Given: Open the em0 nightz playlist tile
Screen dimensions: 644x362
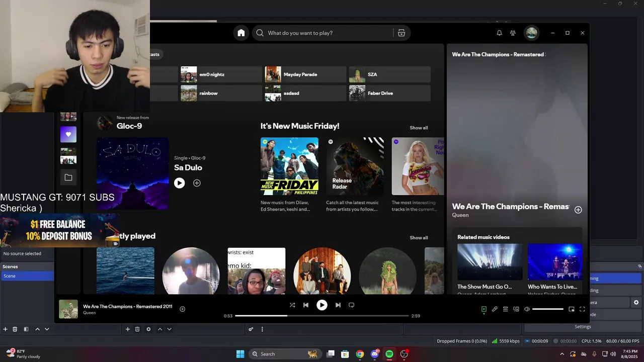Looking at the screenshot, I should click(x=221, y=74).
